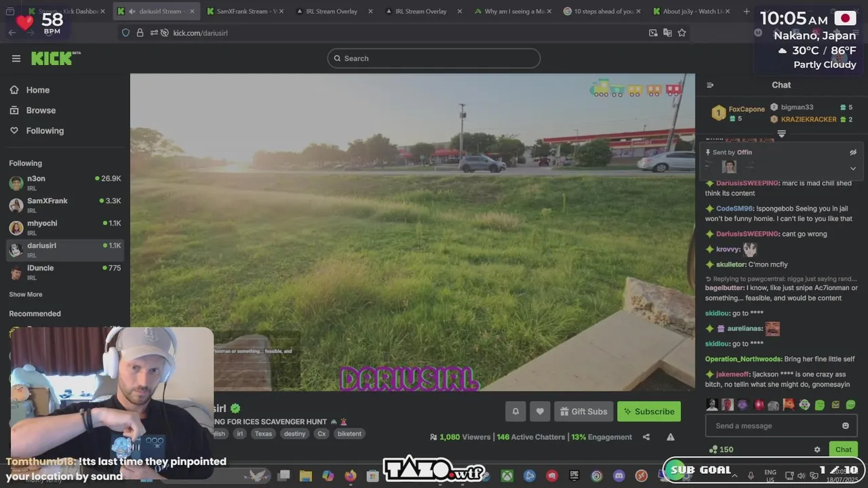Open Epic Games Launcher from the taskbar

[574, 476]
